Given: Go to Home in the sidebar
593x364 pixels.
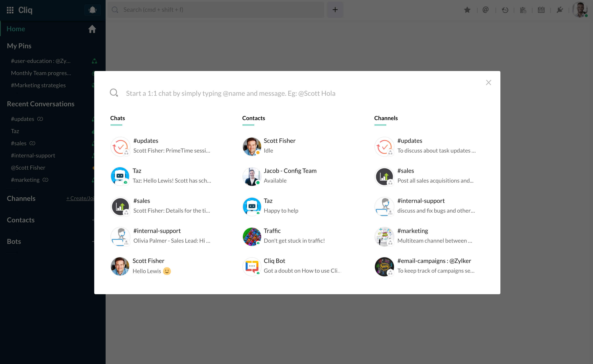Looking at the screenshot, I should coord(16,29).
